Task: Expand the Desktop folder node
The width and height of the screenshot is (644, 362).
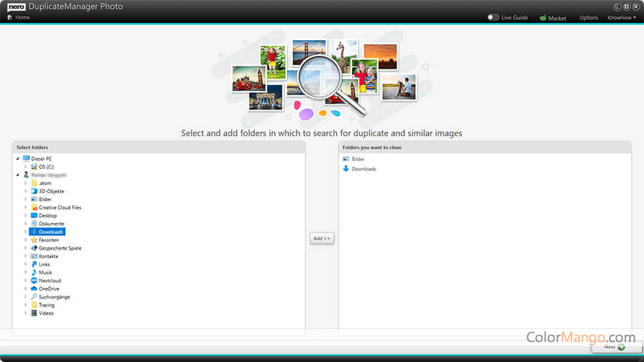Action: tap(26, 216)
